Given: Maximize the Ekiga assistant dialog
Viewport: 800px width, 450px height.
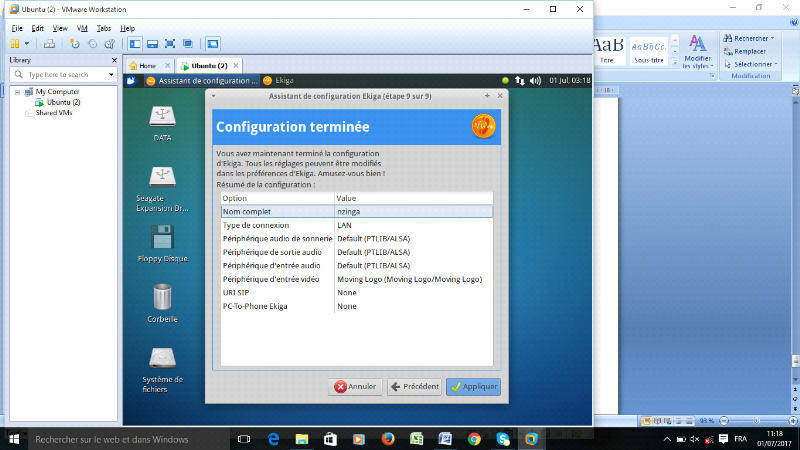Looking at the screenshot, I should coord(487,96).
